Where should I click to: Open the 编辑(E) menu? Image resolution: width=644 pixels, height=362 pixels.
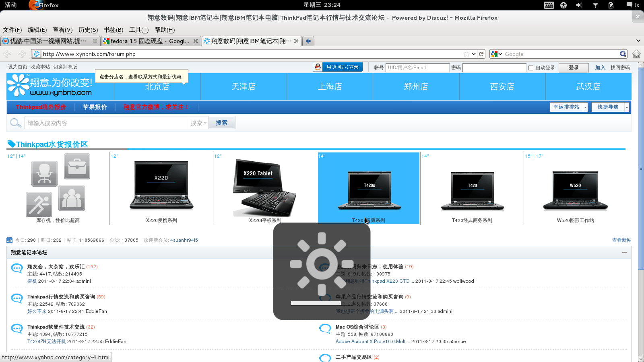(x=37, y=30)
